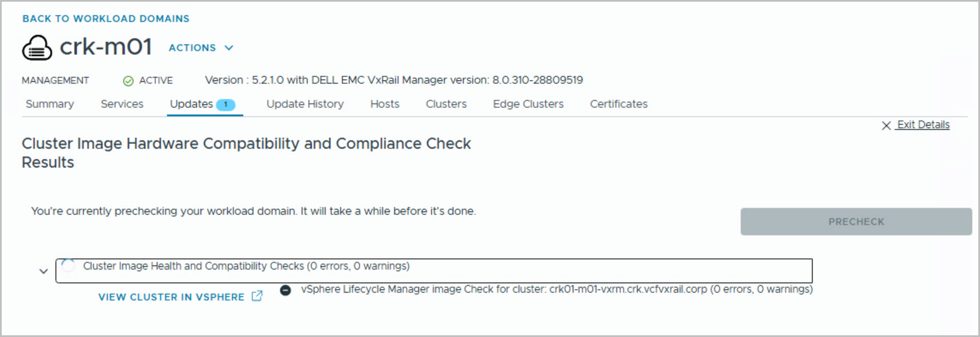The height and width of the screenshot is (337, 980).
Task: Click the X icon beside Exit Details
Action: [x=886, y=125]
